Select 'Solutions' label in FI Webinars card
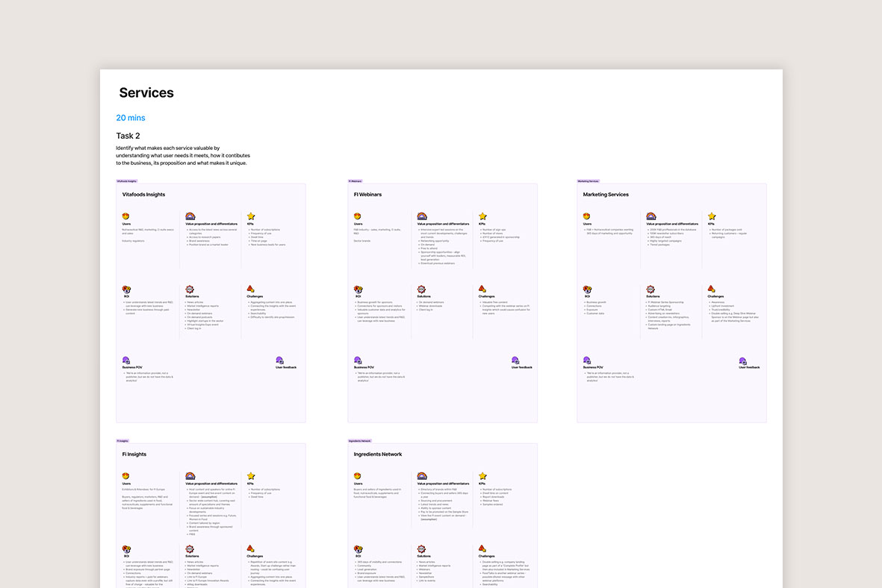Viewport: 882px width, 588px height. click(x=423, y=296)
